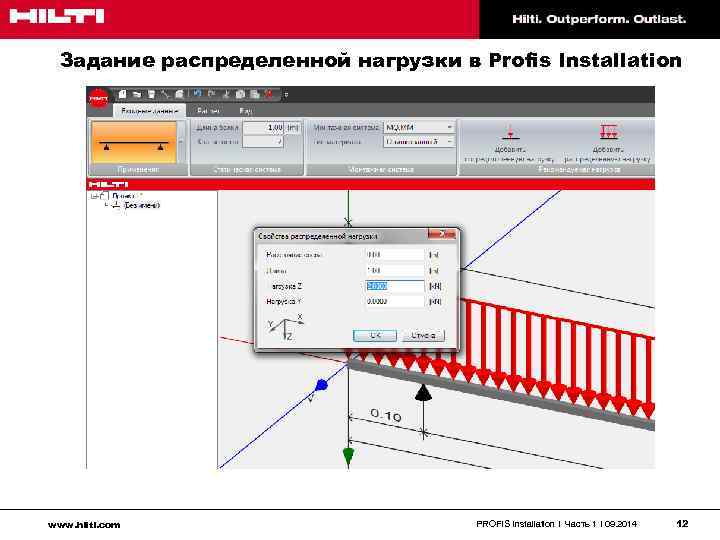720x540 pixels.
Task: Click the black support triangle under the beam
Action: click(423, 393)
